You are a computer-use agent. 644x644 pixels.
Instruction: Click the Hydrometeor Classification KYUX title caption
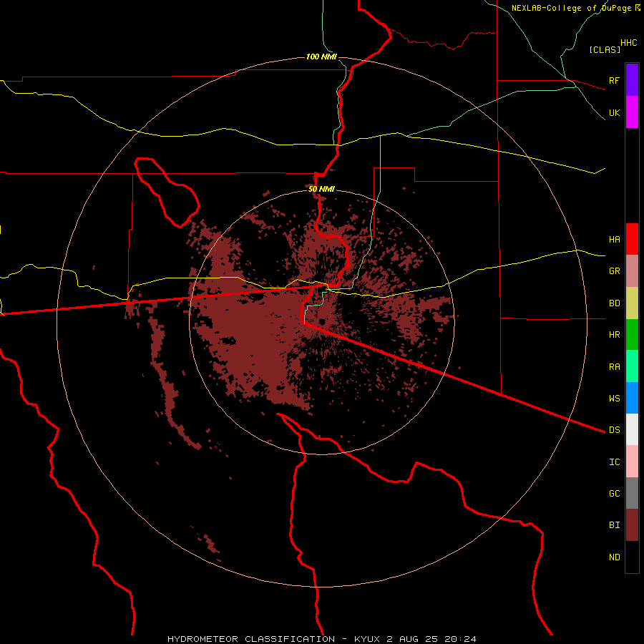coord(321,639)
